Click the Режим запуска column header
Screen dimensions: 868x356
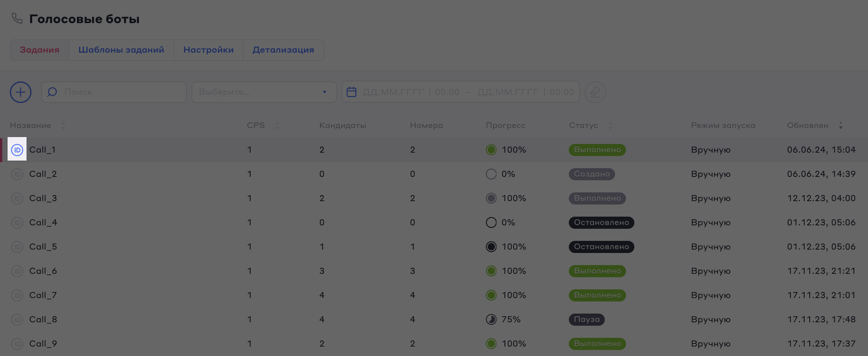pyautogui.click(x=723, y=126)
